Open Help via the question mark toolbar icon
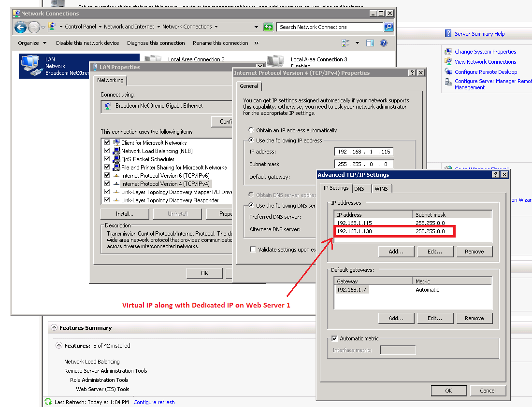532x407 pixels. tap(383, 42)
